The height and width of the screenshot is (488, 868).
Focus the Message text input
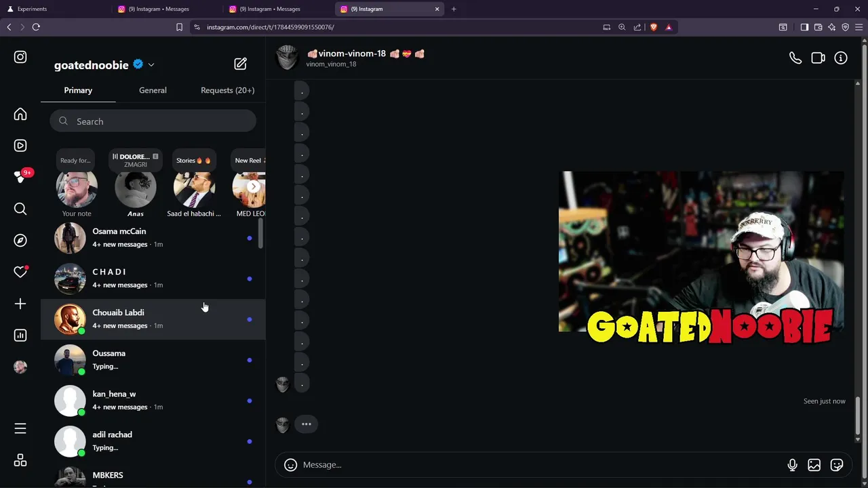(x=539, y=465)
